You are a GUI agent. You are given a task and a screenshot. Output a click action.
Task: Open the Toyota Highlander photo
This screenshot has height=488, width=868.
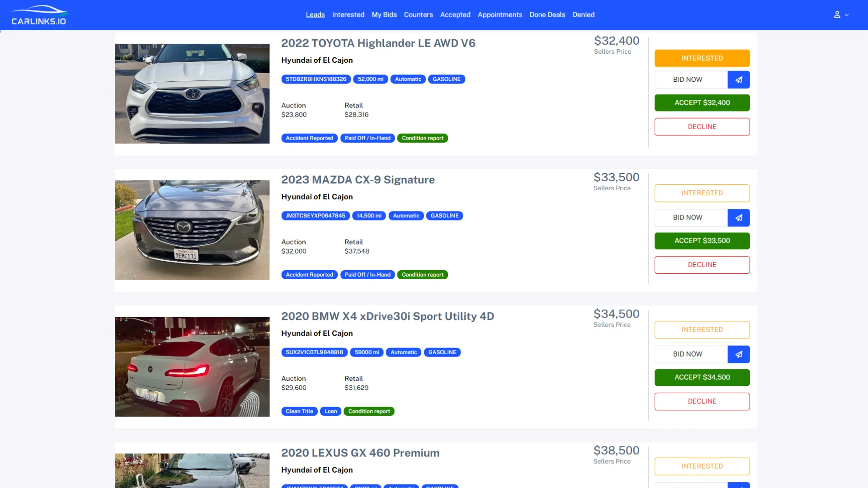tap(192, 94)
